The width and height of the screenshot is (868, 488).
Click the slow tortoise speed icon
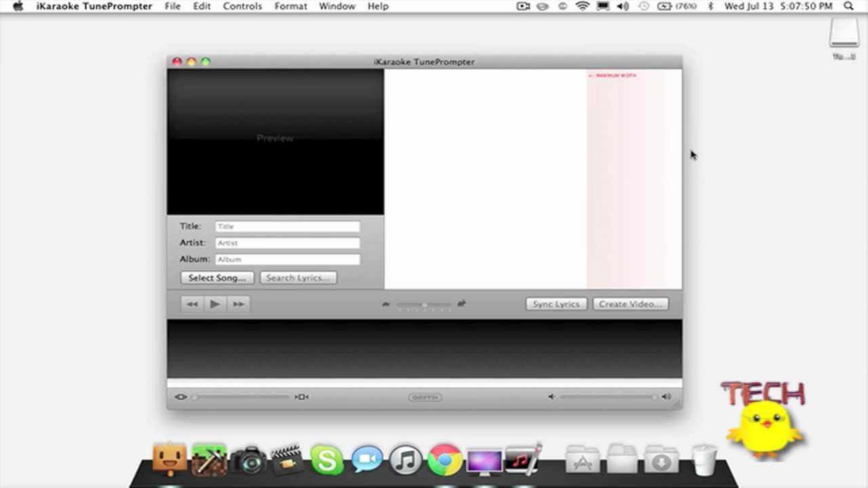pos(386,304)
